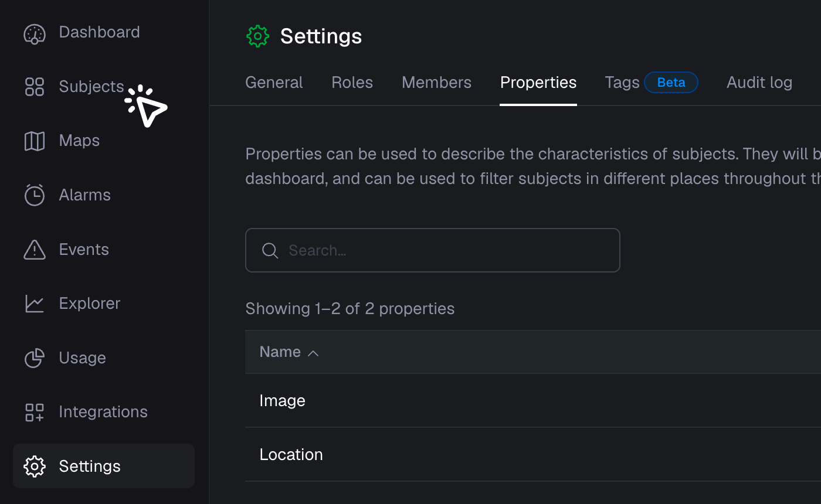Open the Audit log tab
821x504 pixels.
759,83
